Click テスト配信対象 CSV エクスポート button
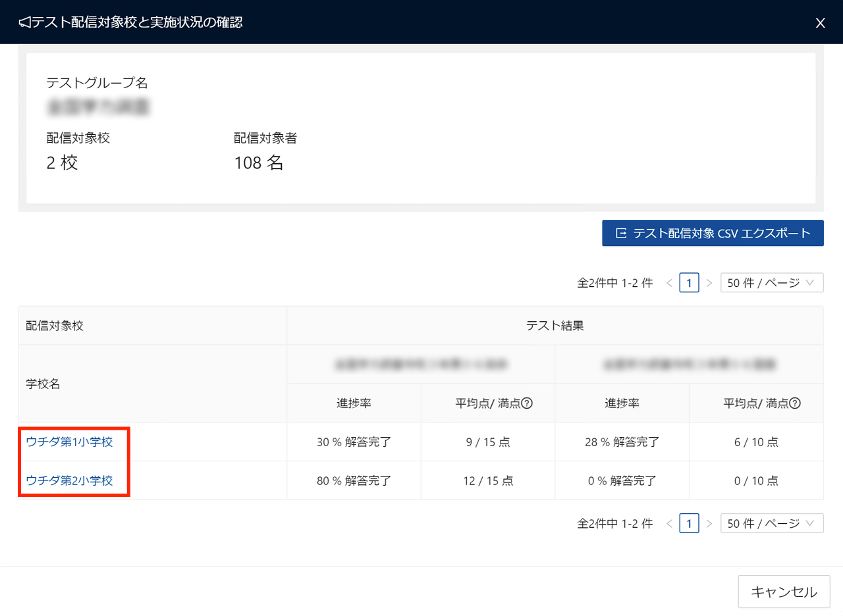This screenshot has height=616, width=843. [x=713, y=233]
